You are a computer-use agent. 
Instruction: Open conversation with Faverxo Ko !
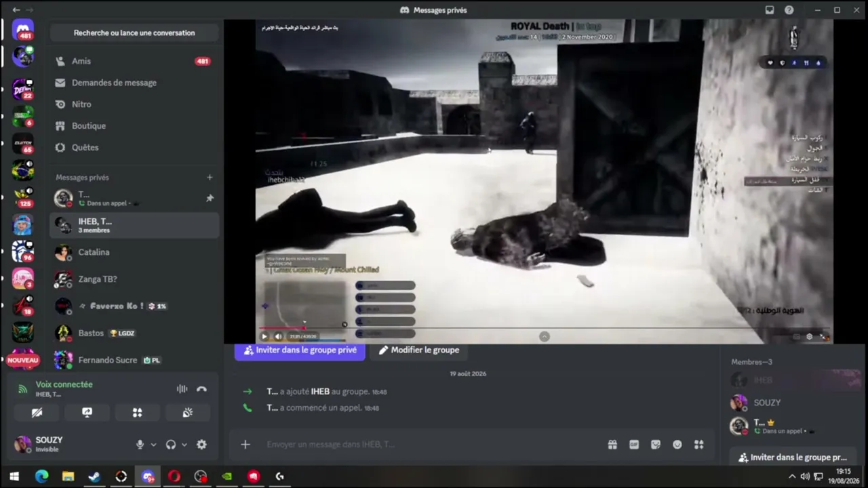[x=134, y=306]
